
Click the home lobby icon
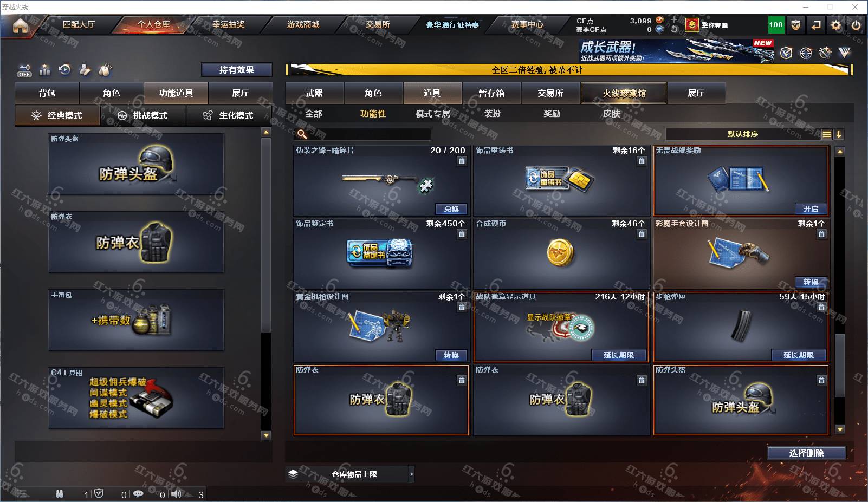[x=20, y=25]
